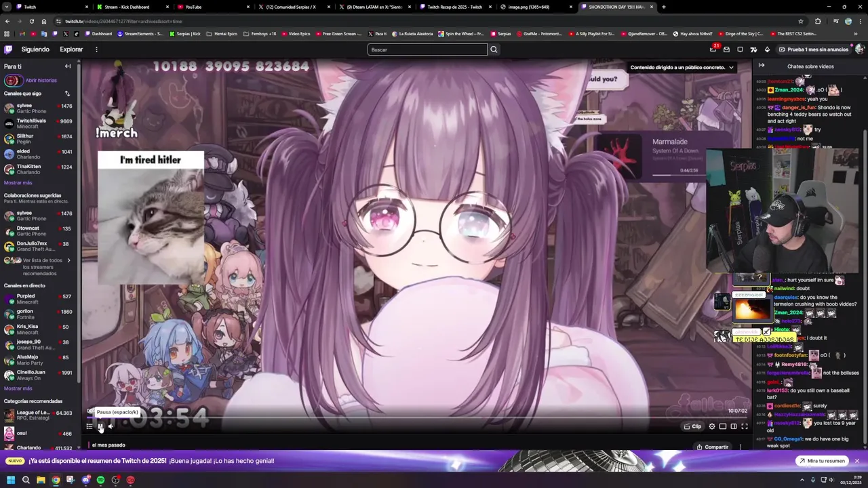Open the Siguiendo tab
Screen dimensions: 868x488
pos(35,49)
